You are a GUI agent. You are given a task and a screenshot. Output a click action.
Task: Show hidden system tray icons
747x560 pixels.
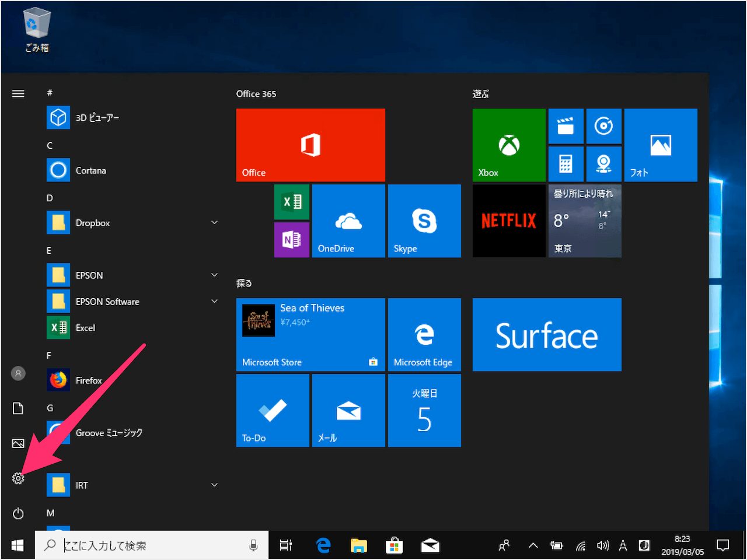(533, 545)
